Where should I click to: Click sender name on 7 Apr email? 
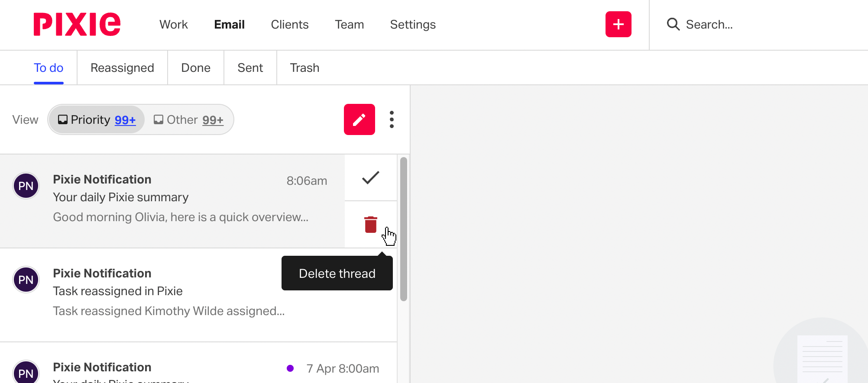(x=102, y=367)
